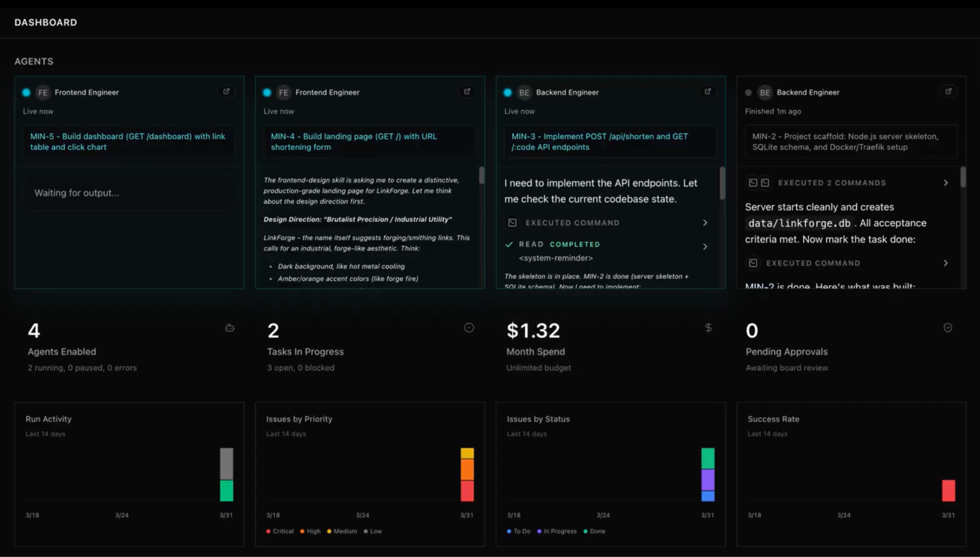
Task: Expand Executed 2 Commands in MIN-2 card
Action: 946,182
